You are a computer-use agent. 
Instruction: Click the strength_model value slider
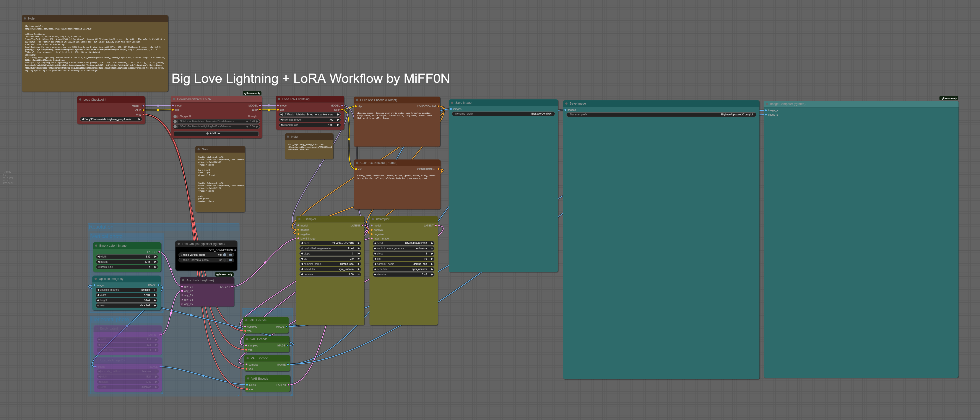click(x=310, y=120)
